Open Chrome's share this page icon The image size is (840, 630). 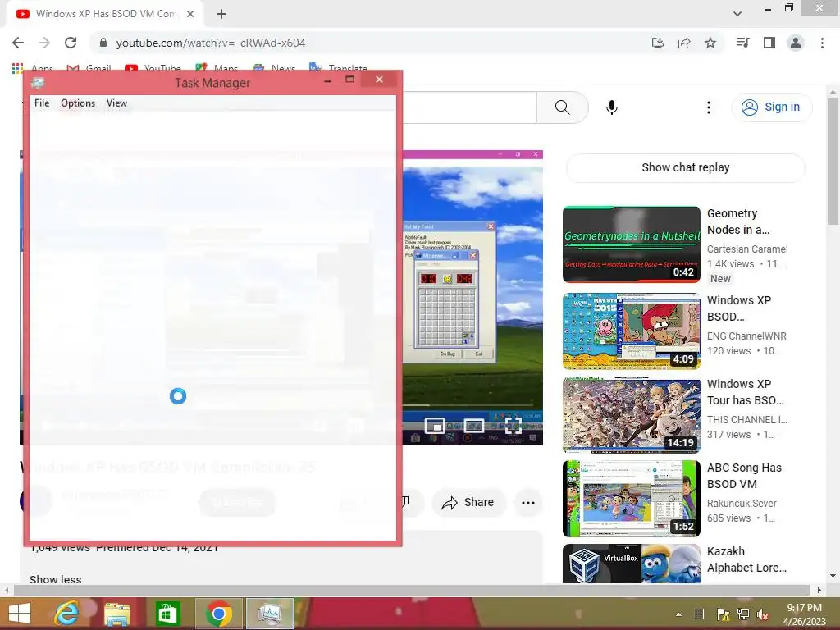(684, 43)
